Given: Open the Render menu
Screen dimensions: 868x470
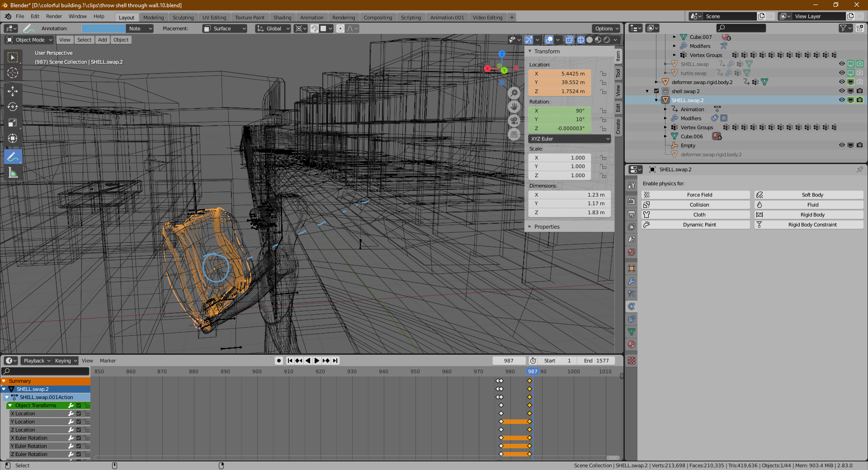Looking at the screenshot, I should pyautogui.click(x=54, y=16).
